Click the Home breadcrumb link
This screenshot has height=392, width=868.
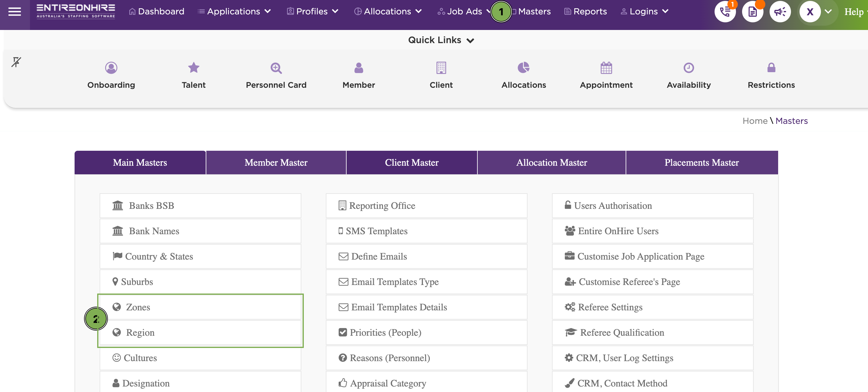point(755,121)
